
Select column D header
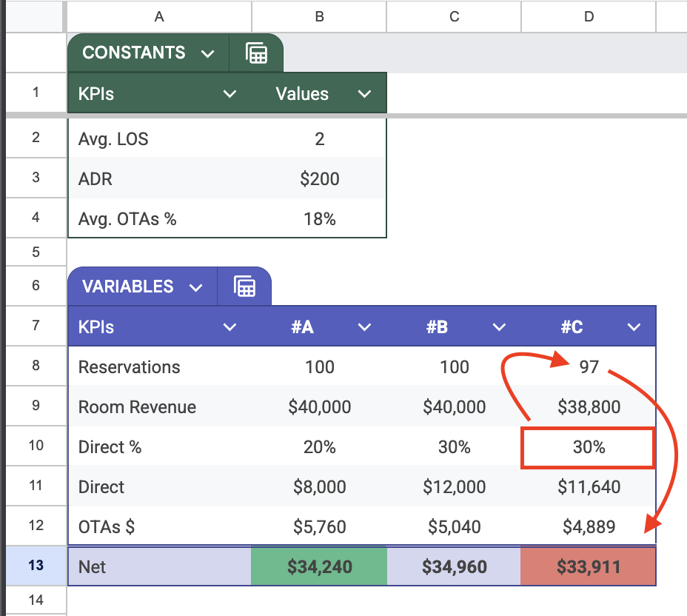point(589,16)
